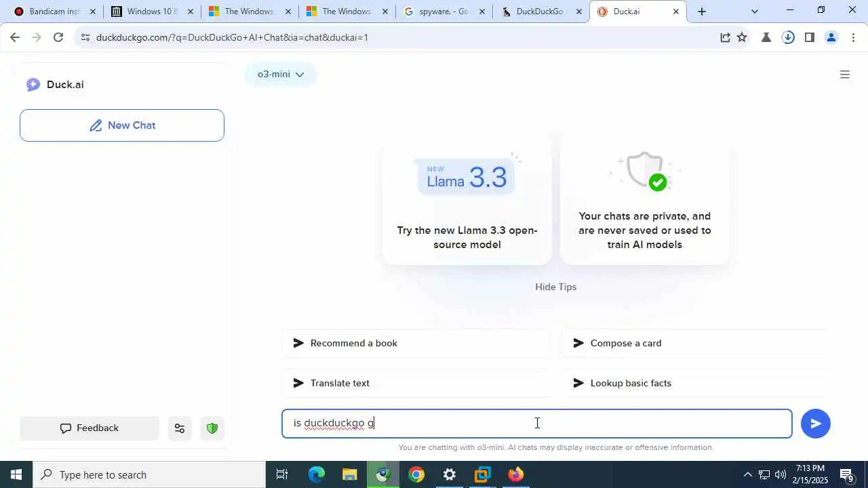Image resolution: width=868 pixels, height=488 pixels.
Task: Click the browser address bar URL
Action: (232, 37)
